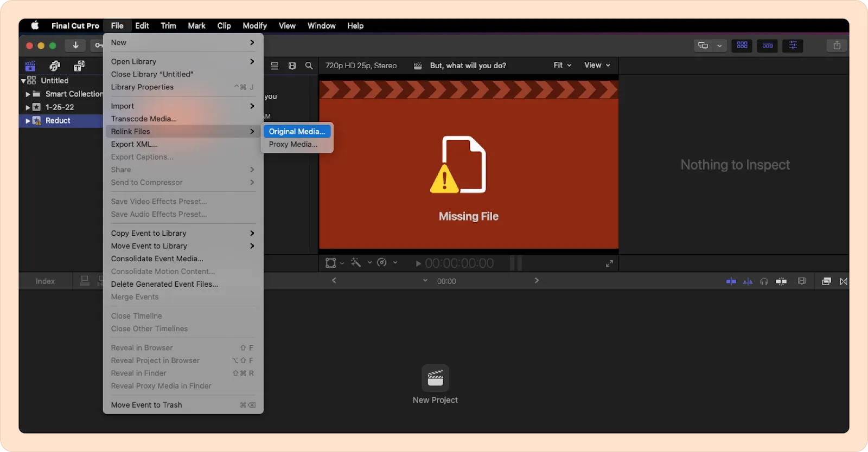Show the Libraries sidebar clapperboard icon

[x=30, y=66]
